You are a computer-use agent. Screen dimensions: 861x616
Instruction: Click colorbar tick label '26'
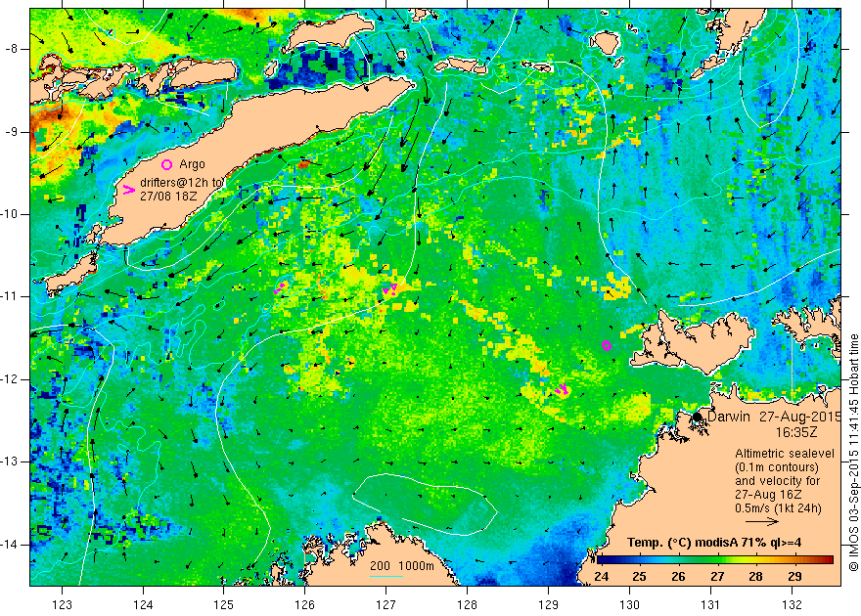tap(678, 577)
